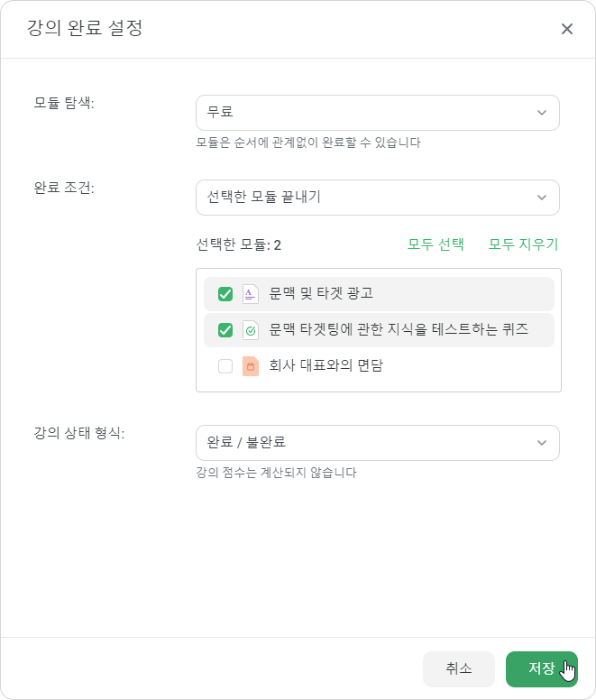Image resolution: width=596 pixels, height=700 pixels.
Task: Click the 모두 선택 link
Action: coord(436,244)
